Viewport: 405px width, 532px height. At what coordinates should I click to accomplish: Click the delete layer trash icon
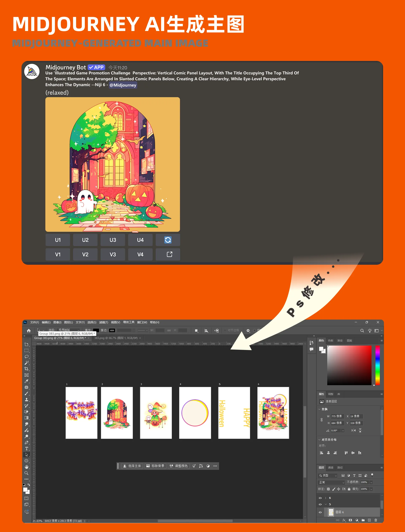tap(376, 520)
